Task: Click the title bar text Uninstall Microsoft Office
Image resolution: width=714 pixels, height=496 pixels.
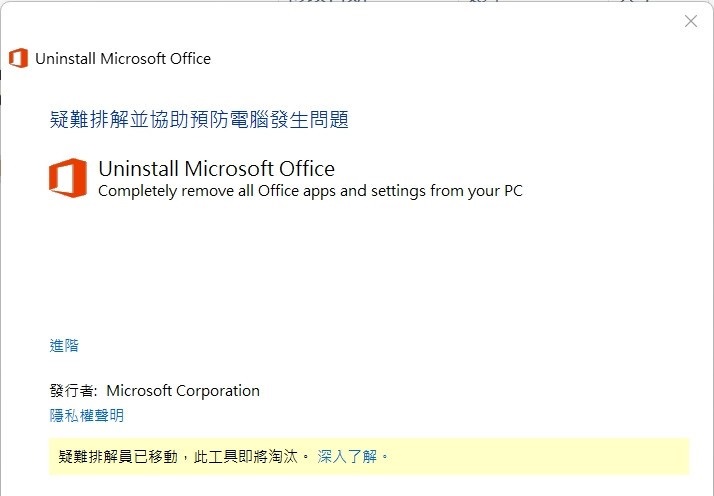Action: pos(123,58)
